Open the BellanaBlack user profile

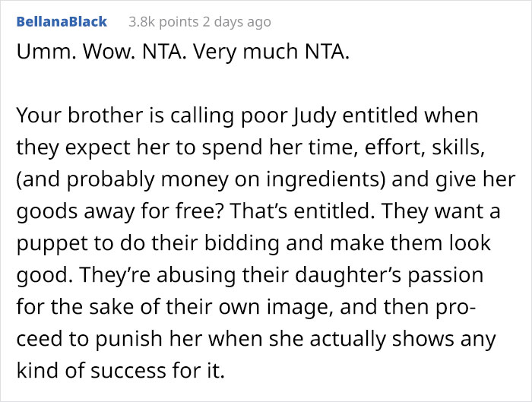pos(62,22)
